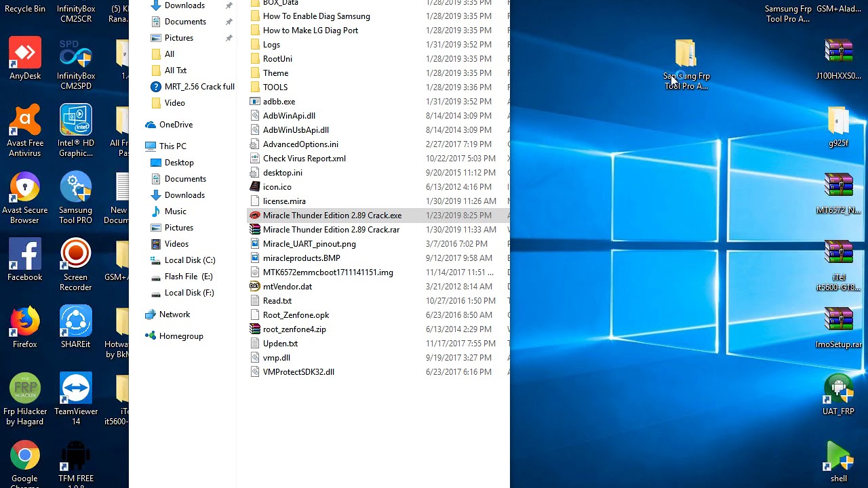The image size is (868, 488).
Task: Open the AnyDesk desktop icon
Action: pyautogui.click(x=25, y=59)
